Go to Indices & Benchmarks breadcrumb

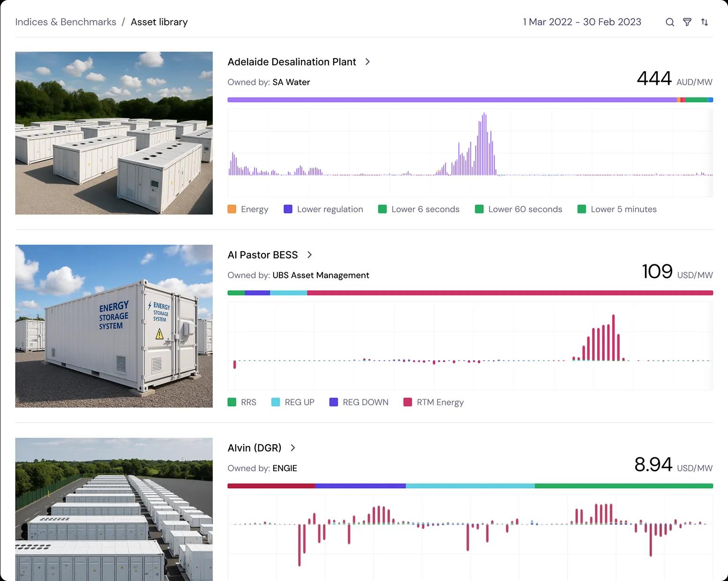[x=66, y=22]
